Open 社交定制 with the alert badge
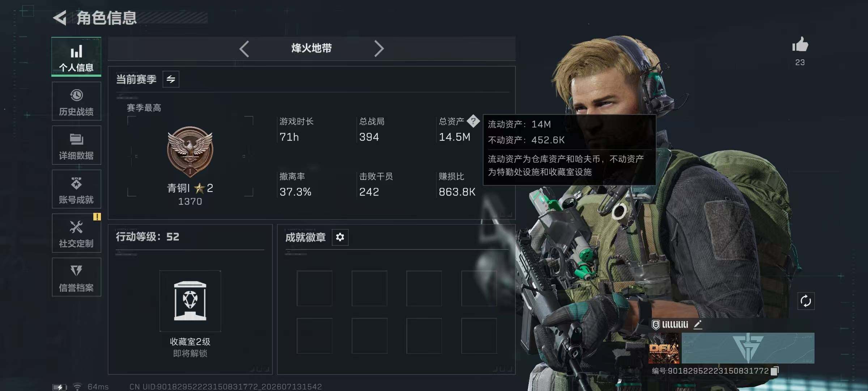Screen dimensions: 868x391 click(x=76, y=233)
